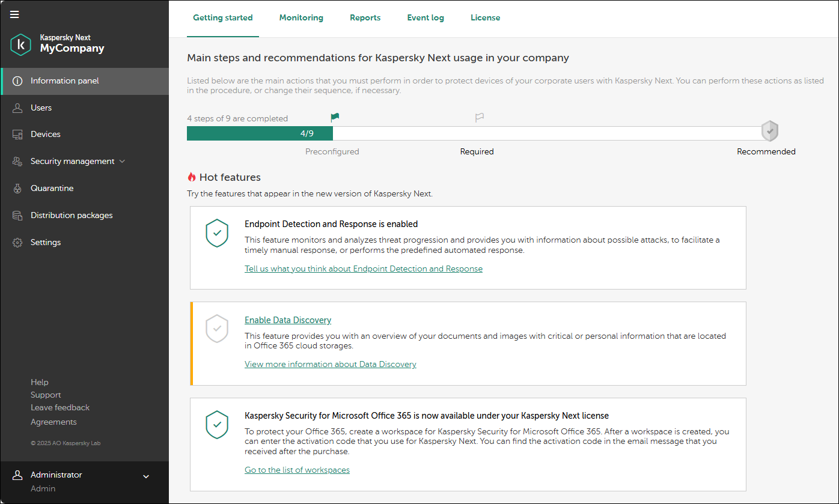The height and width of the screenshot is (504, 839).
Task: Click the Distribution packages icon
Action: tap(17, 216)
